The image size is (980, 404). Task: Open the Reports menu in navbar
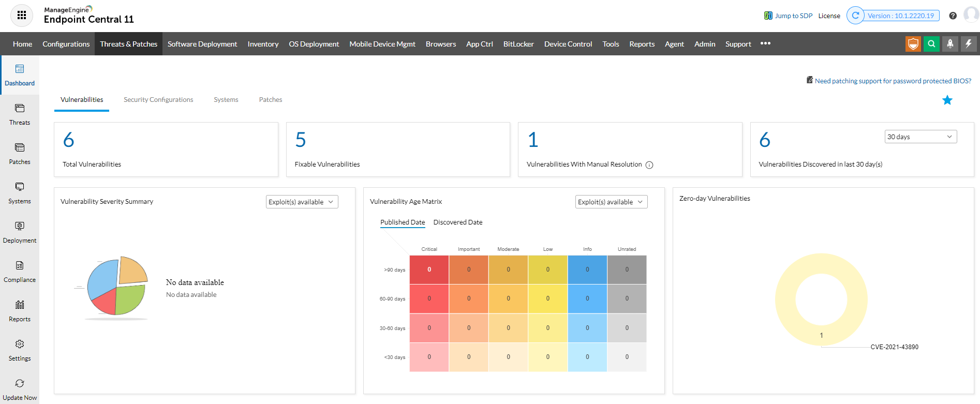pyautogui.click(x=642, y=44)
